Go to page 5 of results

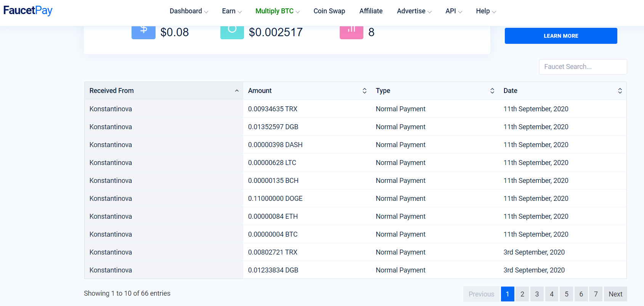pyautogui.click(x=567, y=294)
